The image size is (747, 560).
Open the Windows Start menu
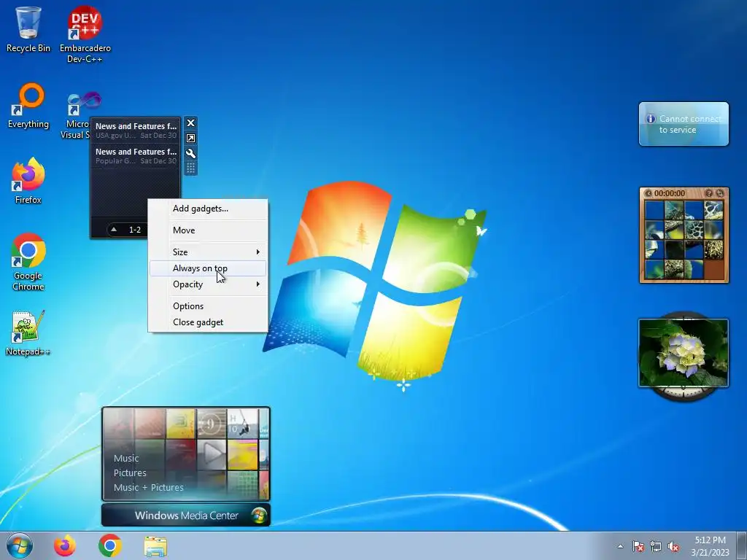(20, 545)
